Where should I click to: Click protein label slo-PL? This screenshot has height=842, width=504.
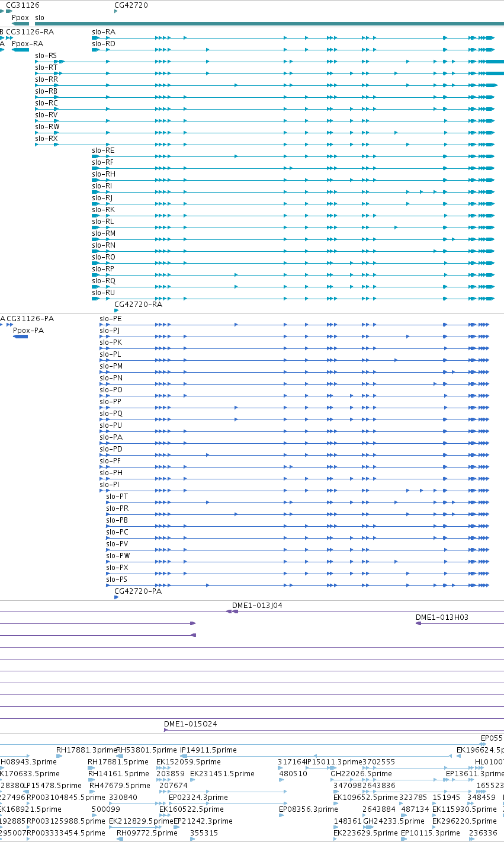[x=110, y=354]
